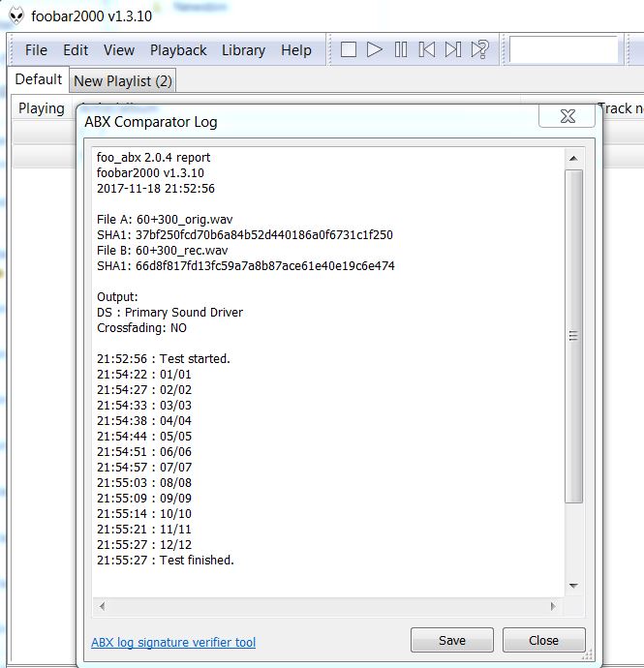The height and width of the screenshot is (668, 644).
Task: Click the log scroll-down arrow
Action: coord(573,586)
